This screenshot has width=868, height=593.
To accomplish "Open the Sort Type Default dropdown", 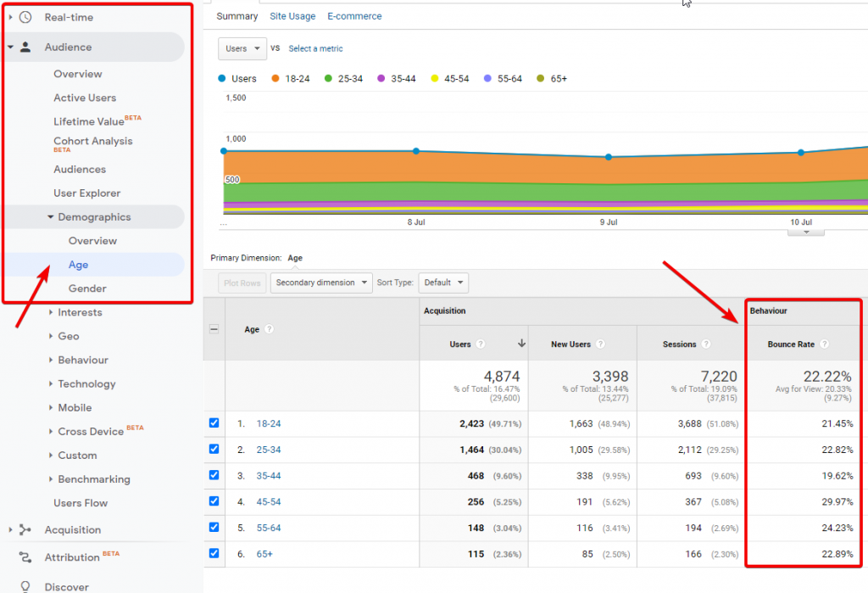I will pyautogui.click(x=443, y=283).
